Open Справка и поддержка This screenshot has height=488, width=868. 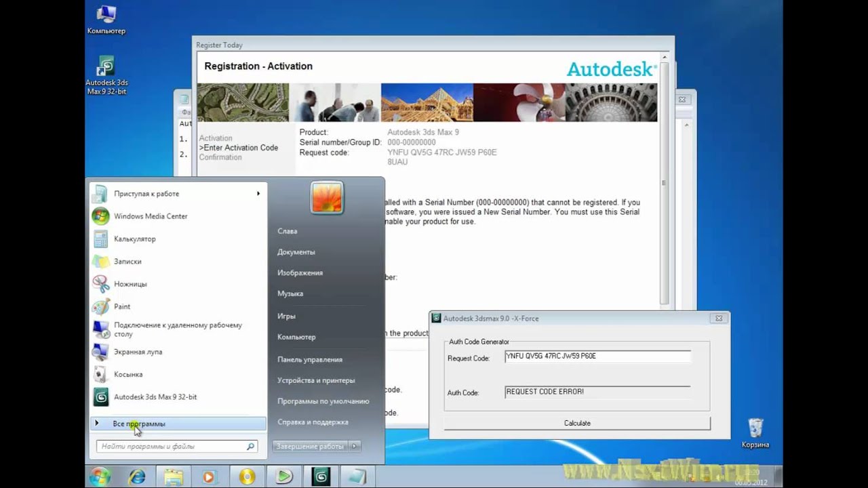point(313,422)
